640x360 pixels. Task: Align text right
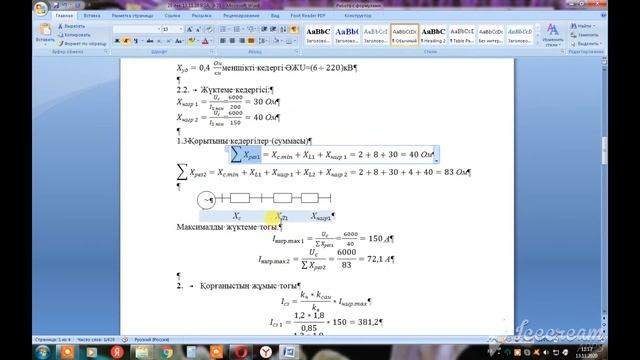click(242, 41)
